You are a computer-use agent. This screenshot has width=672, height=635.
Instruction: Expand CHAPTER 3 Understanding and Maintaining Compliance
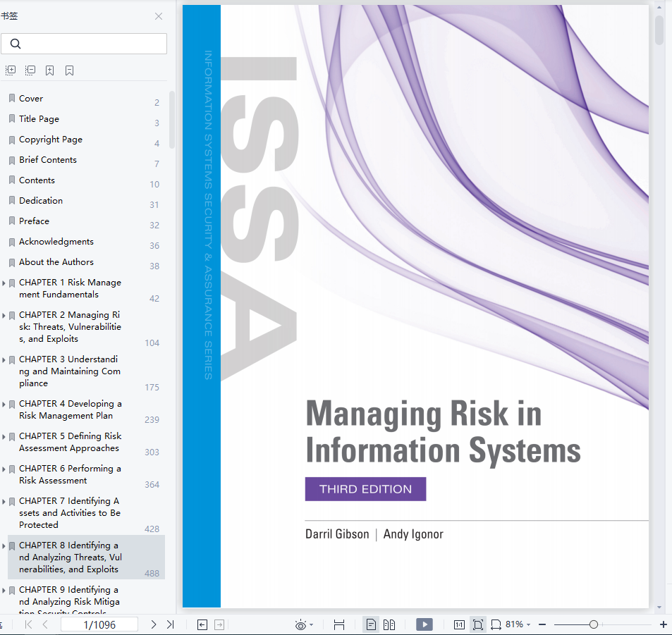tap(4, 360)
